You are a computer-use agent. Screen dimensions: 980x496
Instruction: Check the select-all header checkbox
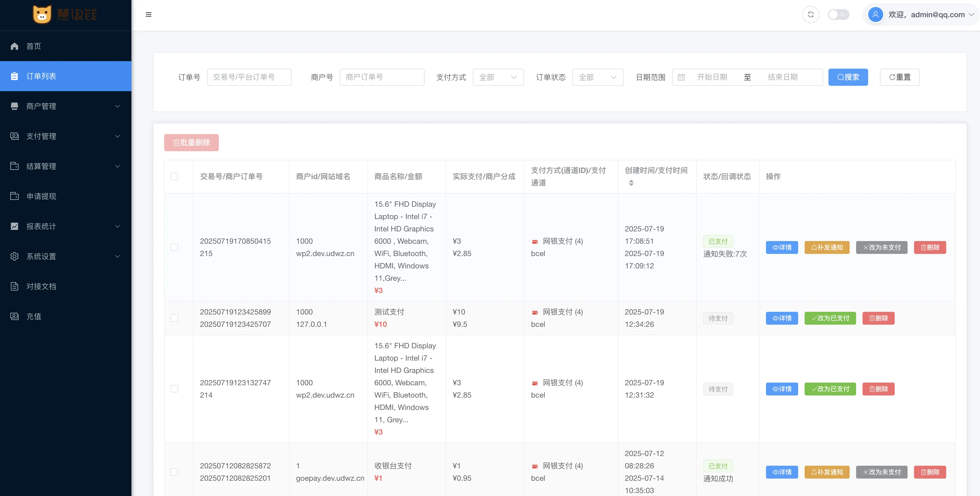(x=174, y=176)
